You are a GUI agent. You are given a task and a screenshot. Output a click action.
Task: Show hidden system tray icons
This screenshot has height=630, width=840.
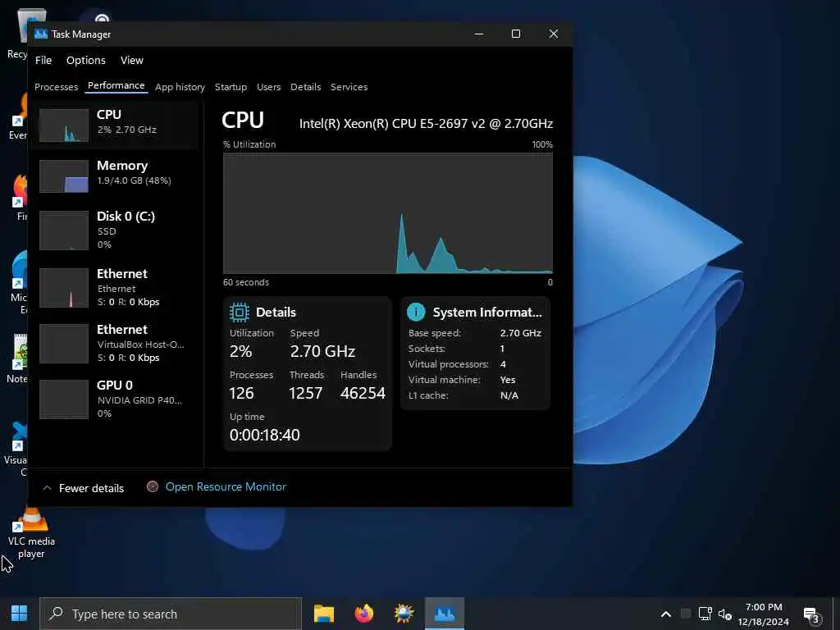click(666, 614)
